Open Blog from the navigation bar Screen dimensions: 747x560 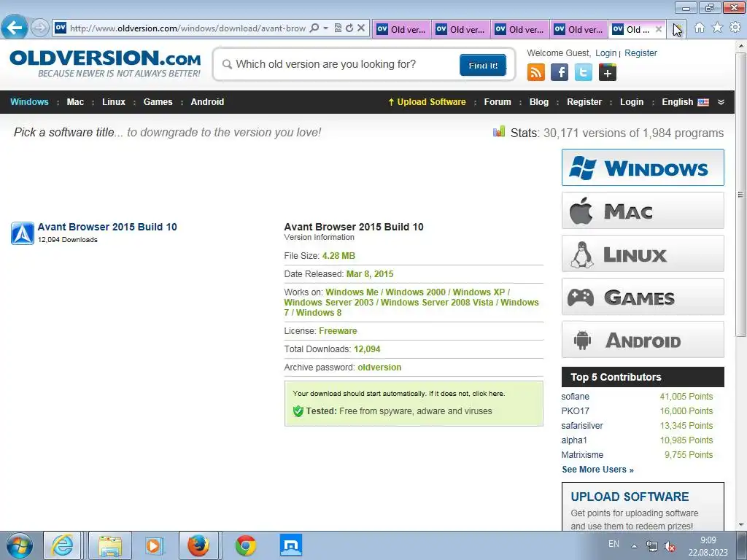click(x=539, y=102)
